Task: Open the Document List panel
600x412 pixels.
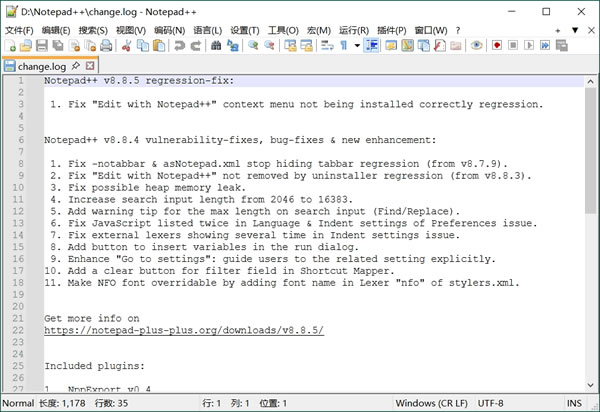Action: tap(424, 46)
